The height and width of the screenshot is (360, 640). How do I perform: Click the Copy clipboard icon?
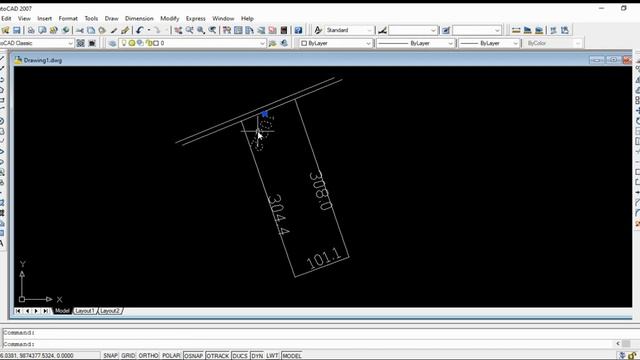(91, 30)
